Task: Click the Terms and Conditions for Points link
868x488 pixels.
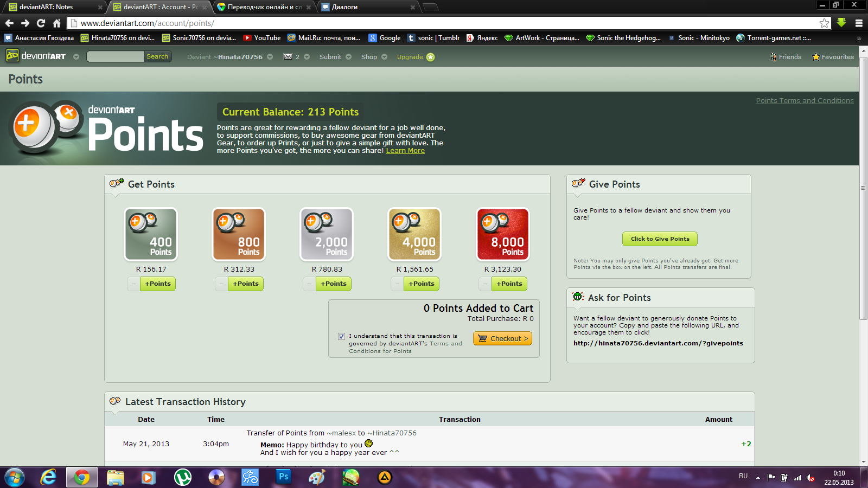Action: point(406,347)
